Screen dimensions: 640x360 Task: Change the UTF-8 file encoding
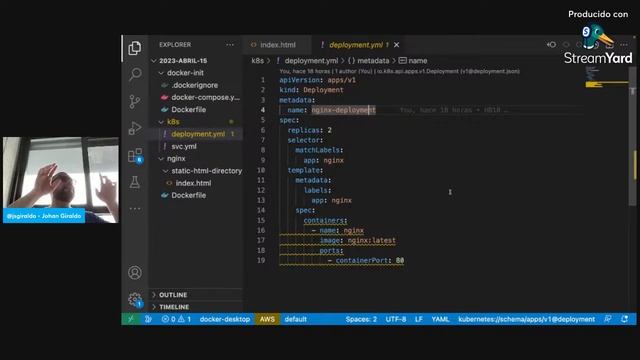(x=396, y=319)
